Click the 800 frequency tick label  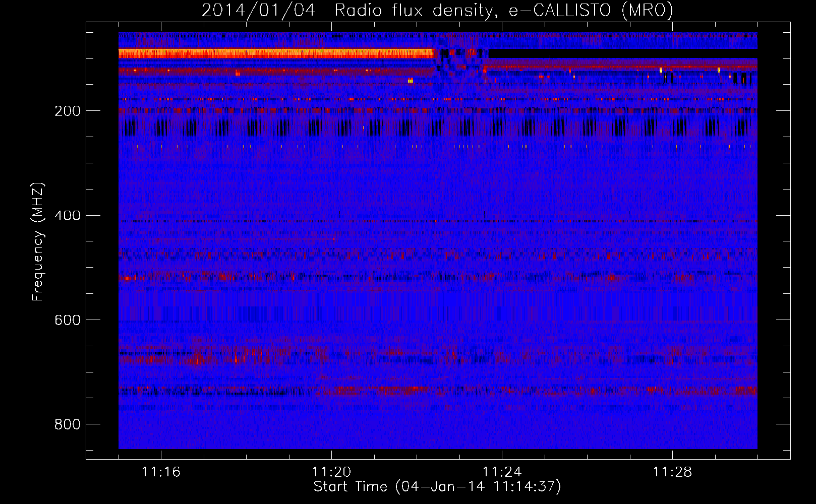68,424
